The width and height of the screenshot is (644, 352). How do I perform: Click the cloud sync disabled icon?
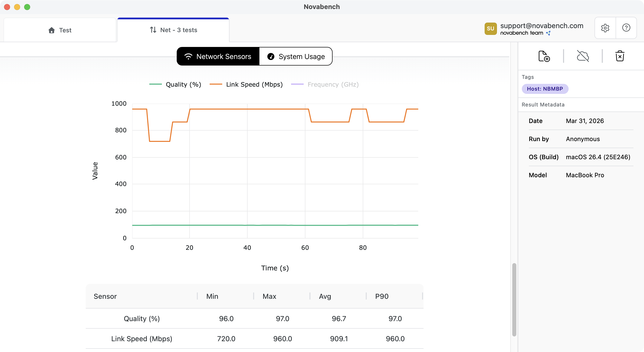coord(583,56)
